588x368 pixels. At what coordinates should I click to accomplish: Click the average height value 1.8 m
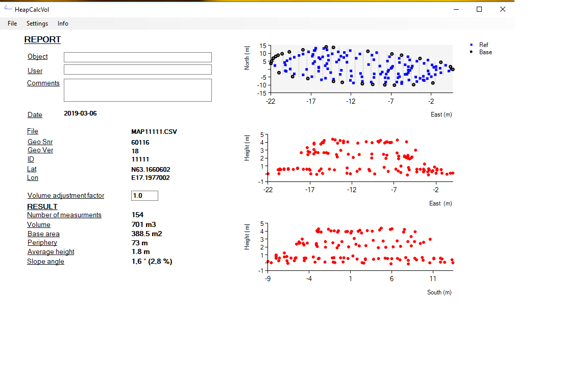pyautogui.click(x=141, y=251)
